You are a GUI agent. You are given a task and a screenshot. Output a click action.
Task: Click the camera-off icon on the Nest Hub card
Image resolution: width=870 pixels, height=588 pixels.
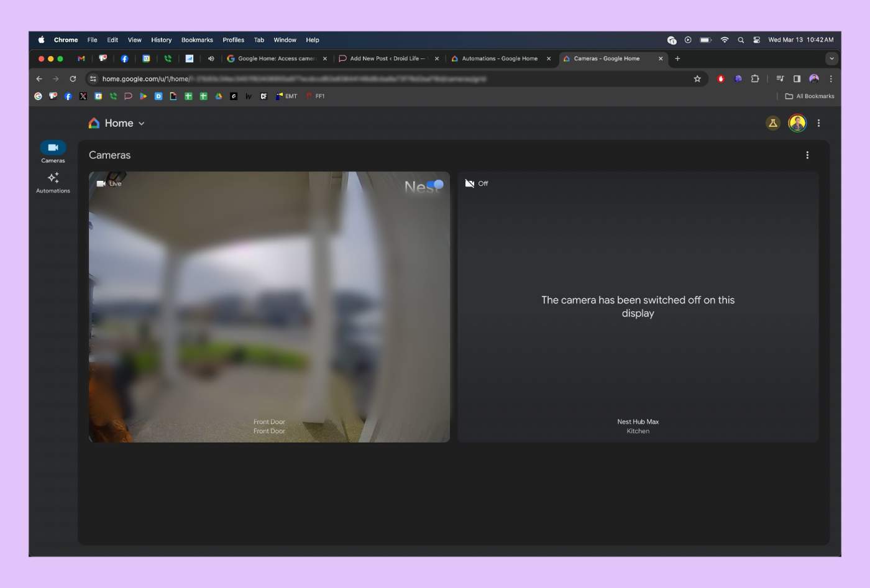click(x=469, y=183)
